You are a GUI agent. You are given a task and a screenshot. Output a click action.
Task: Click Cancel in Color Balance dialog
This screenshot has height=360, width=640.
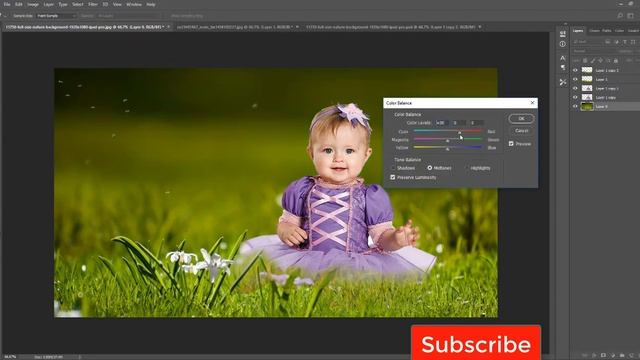point(521,131)
